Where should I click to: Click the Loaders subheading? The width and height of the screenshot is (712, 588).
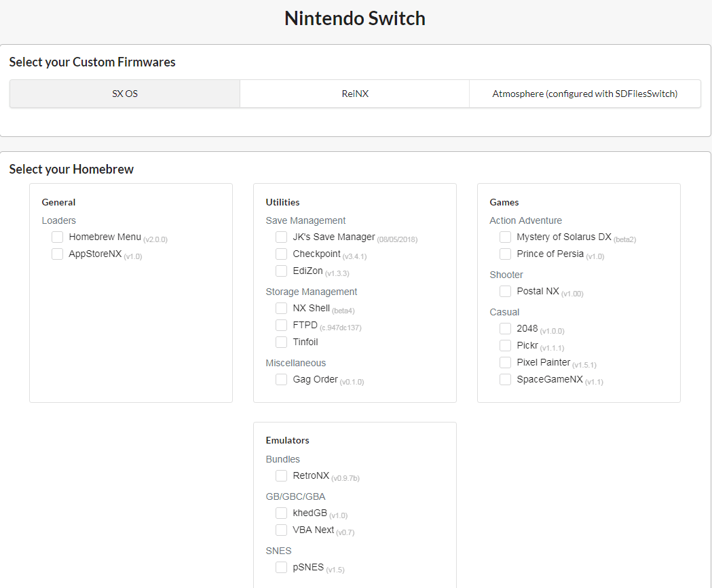coord(58,220)
